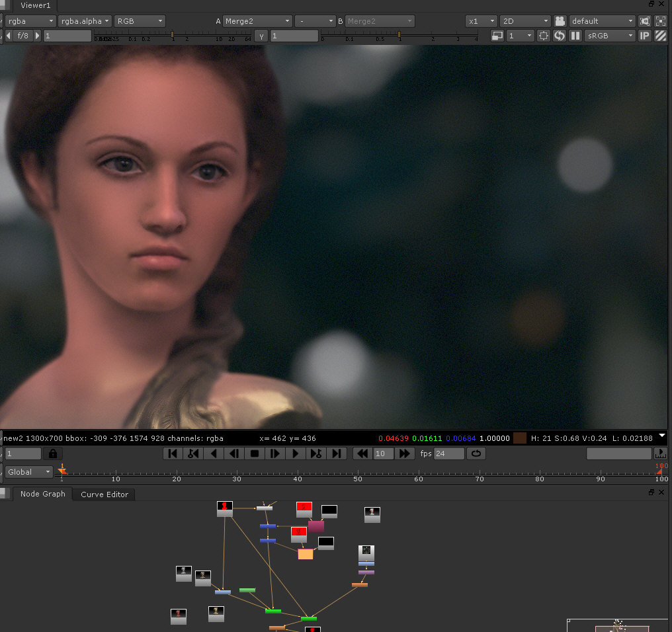Jump to the first frame with skip-back button
The image size is (672, 632).
click(x=172, y=454)
